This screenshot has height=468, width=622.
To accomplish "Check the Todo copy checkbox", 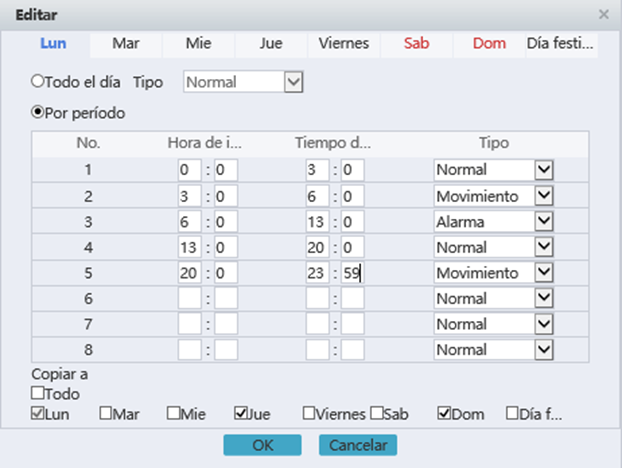I will click(38, 394).
